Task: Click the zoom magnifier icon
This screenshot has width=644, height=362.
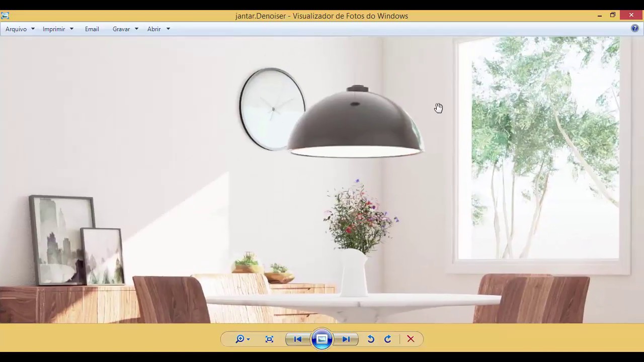Action: pos(240,339)
